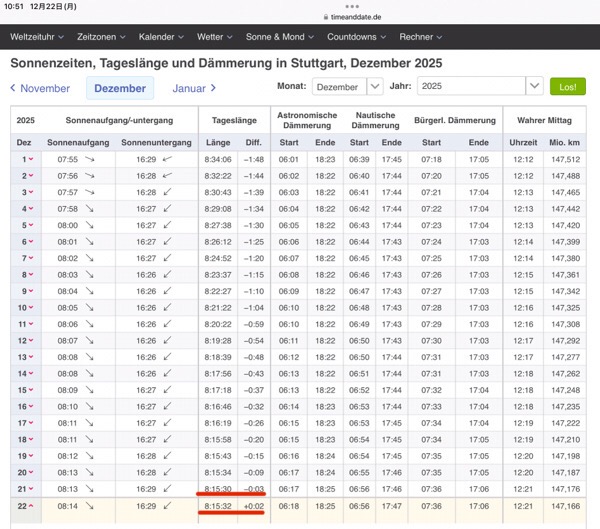Expand the day 15 row chevron
600x529 pixels.
coord(33,391)
